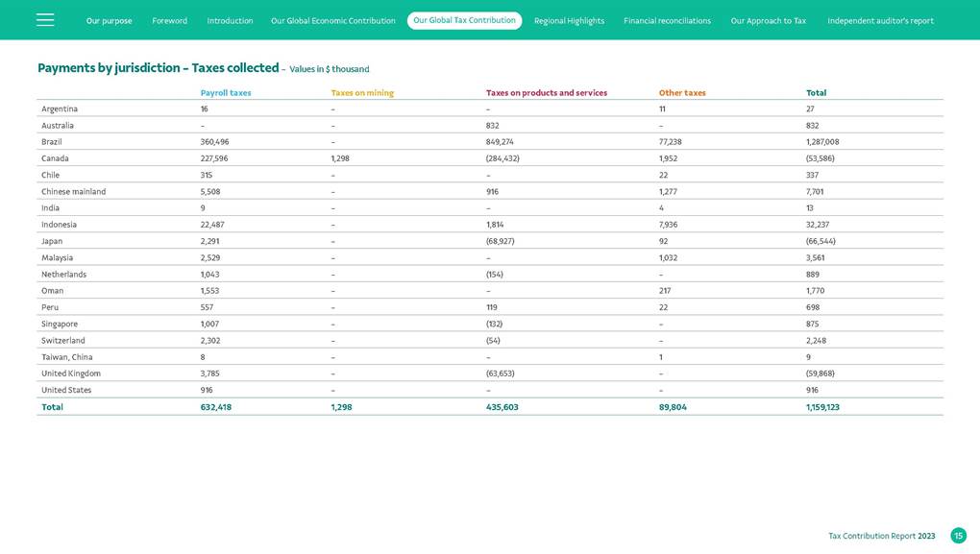Select the grand total value 1,159,123
The image size is (980, 554).
point(822,407)
